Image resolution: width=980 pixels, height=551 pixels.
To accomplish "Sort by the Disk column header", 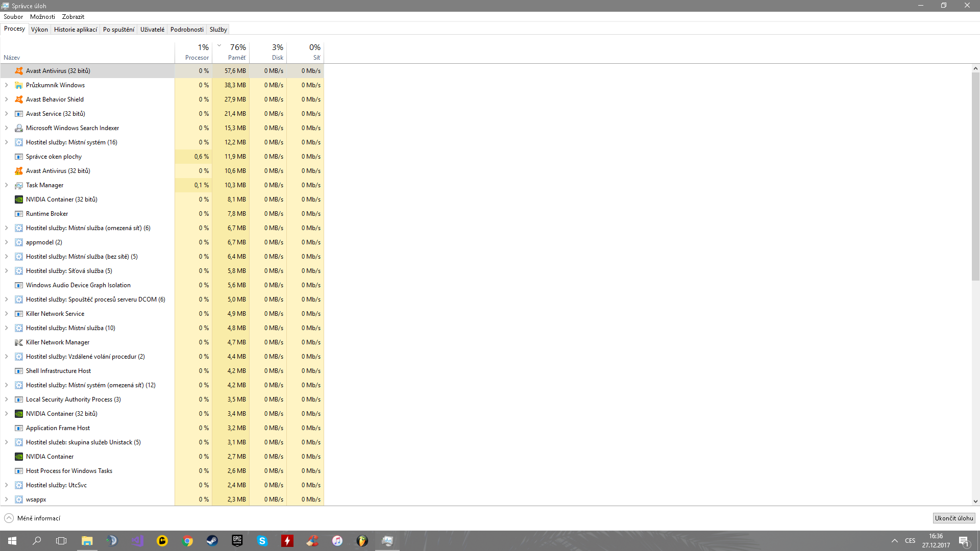I will point(268,52).
